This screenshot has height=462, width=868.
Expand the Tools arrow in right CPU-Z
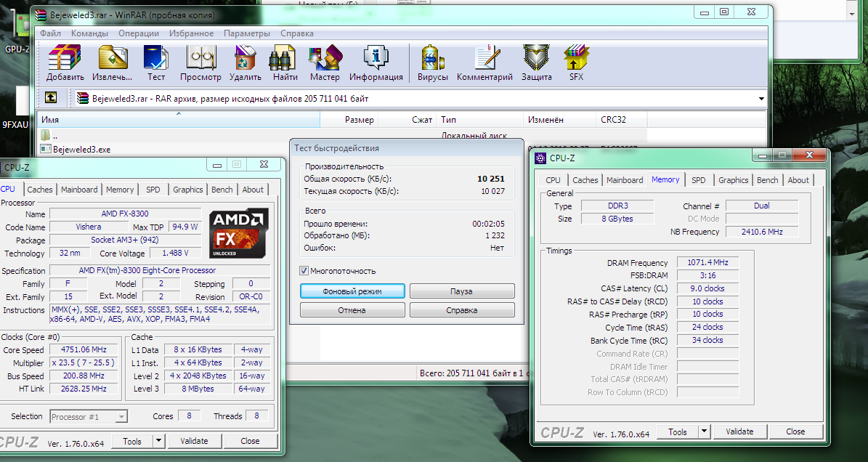704,431
